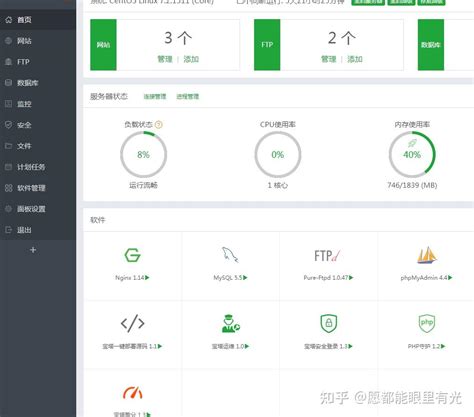Click 添加 in the FTP card
This screenshot has height=417, width=474.
355,59
